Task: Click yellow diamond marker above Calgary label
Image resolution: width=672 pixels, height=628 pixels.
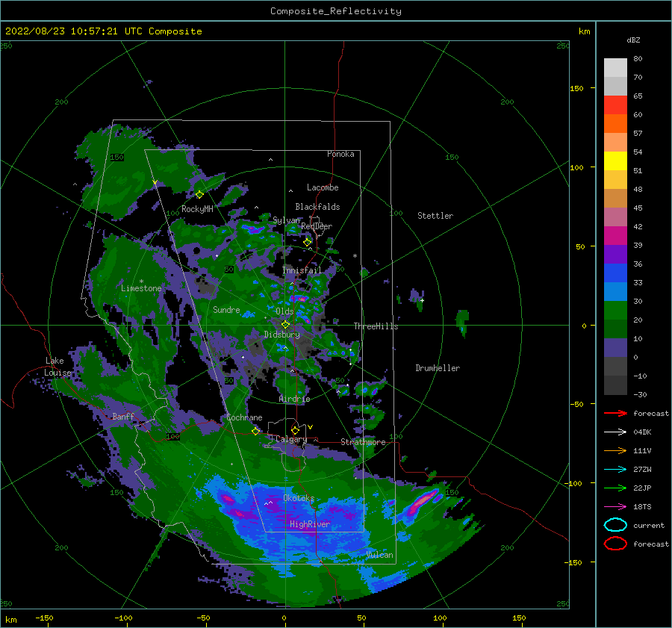Action: click(295, 430)
